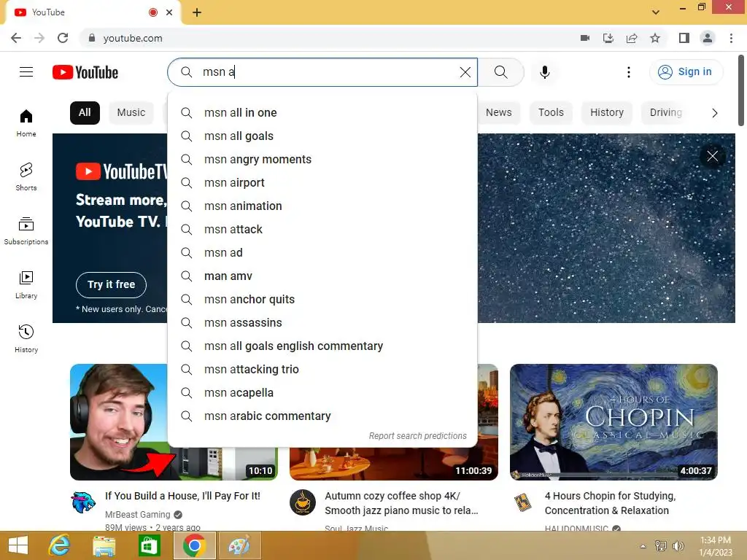747x560 pixels.
Task: Bookmark this page with the star icon
Action: [x=655, y=38]
